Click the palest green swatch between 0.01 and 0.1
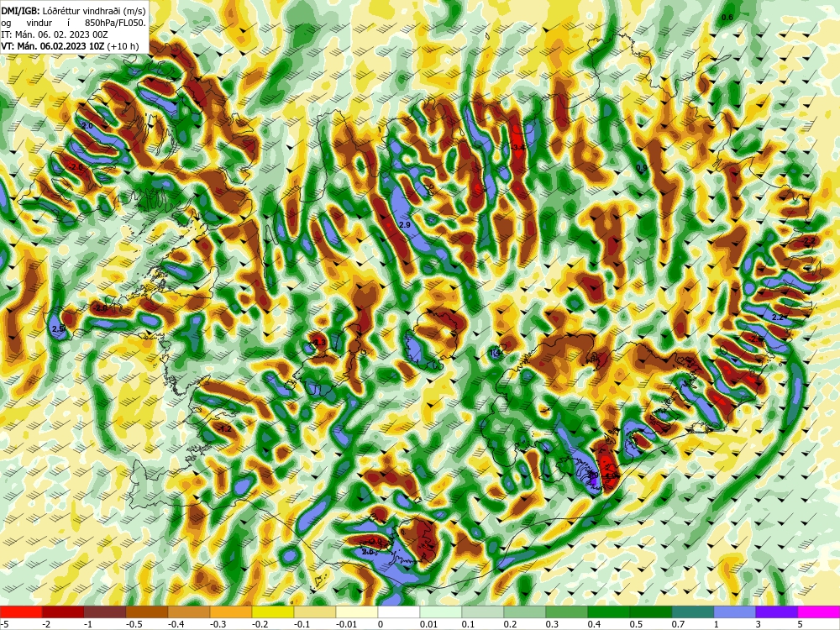 (441, 612)
